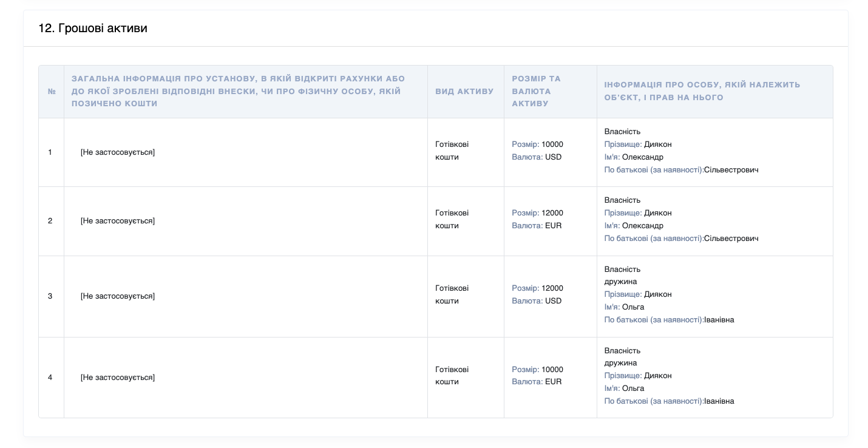
Task: Click "Розмір: 12000" in row 3
Action: coord(537,288)
